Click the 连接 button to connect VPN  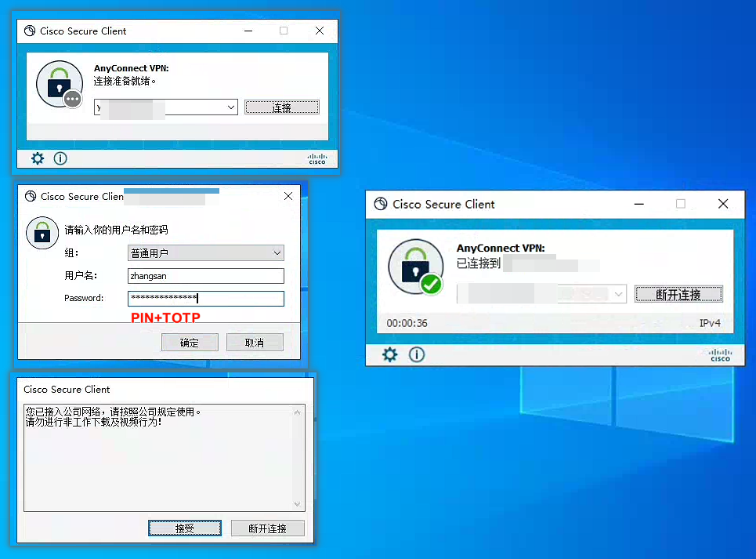[x=282, y=107]
